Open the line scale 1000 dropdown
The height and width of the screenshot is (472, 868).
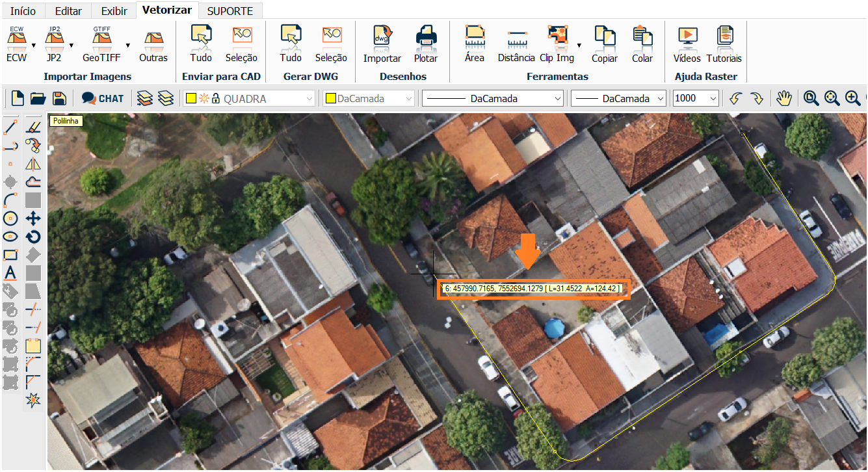(x=713, y=99)
